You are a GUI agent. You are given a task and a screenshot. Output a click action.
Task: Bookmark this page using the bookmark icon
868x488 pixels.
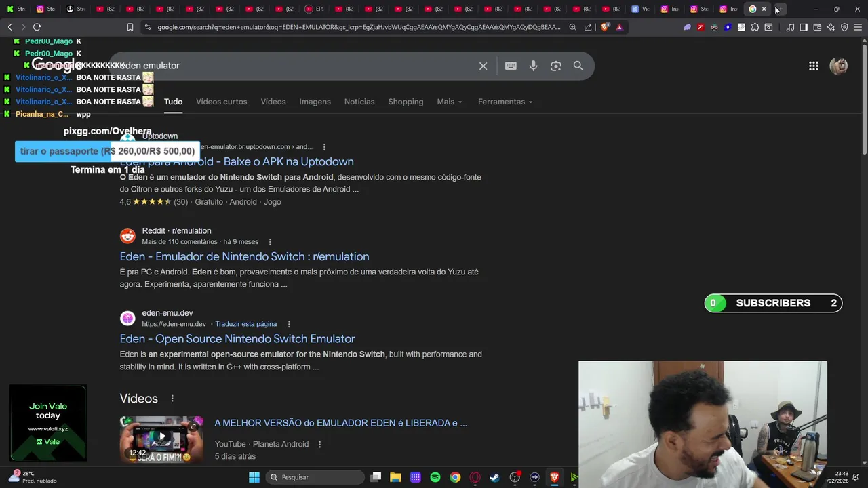[130, 27]
